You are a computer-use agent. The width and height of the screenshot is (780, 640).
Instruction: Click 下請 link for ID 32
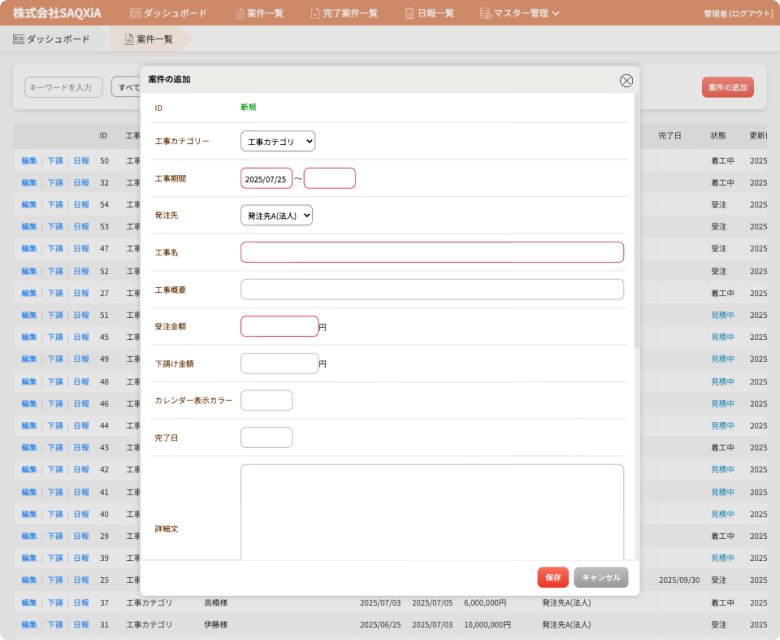55,183
